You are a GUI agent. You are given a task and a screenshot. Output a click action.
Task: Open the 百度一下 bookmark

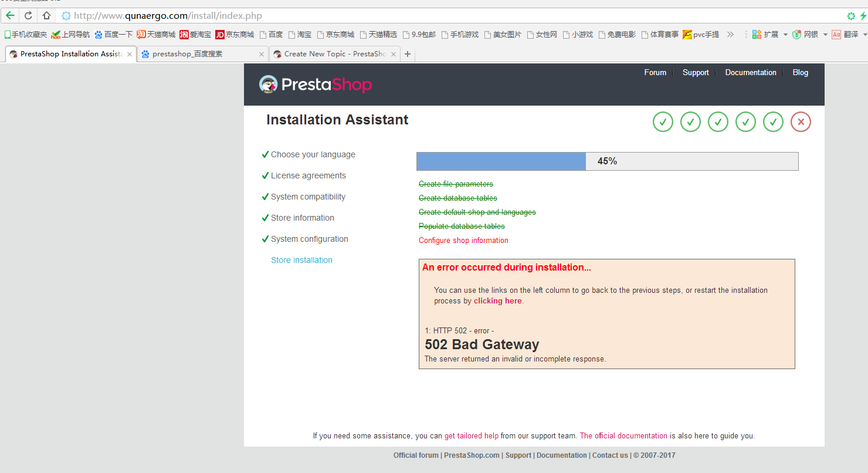pyautogui.click(x=114, y=35)
